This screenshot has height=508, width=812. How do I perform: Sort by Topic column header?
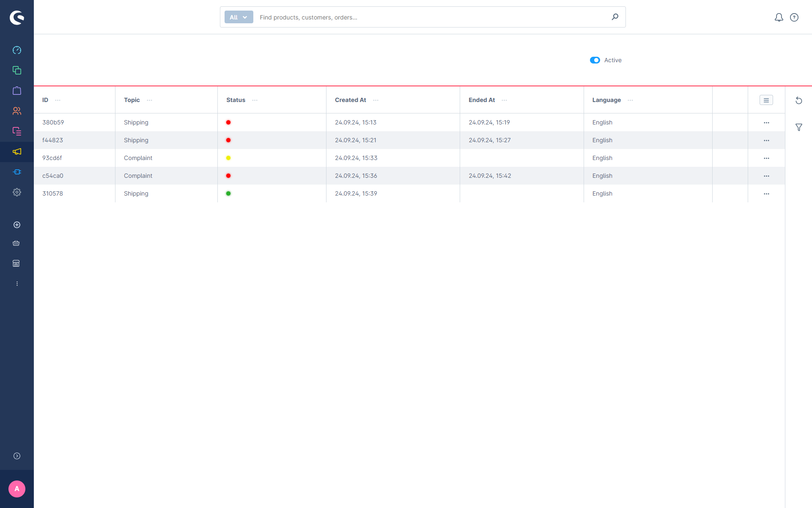click(x=132, y=100)
